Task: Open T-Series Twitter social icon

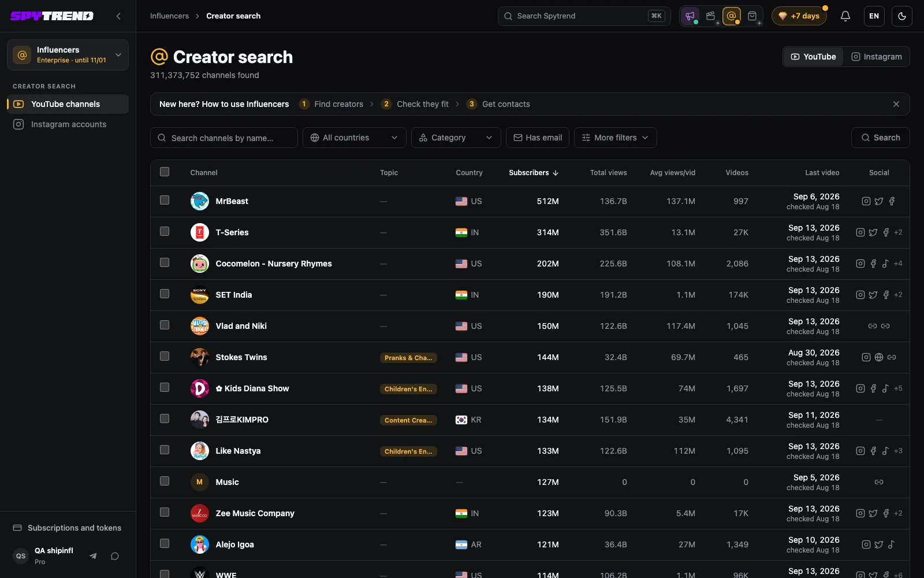Action: [873, 232]
